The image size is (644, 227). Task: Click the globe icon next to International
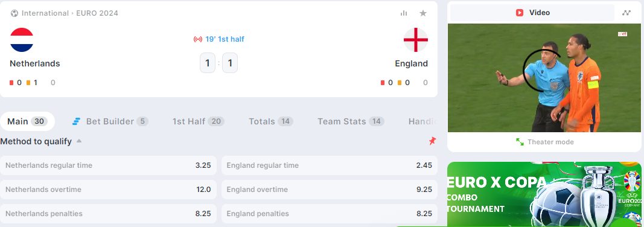(14, 13)
